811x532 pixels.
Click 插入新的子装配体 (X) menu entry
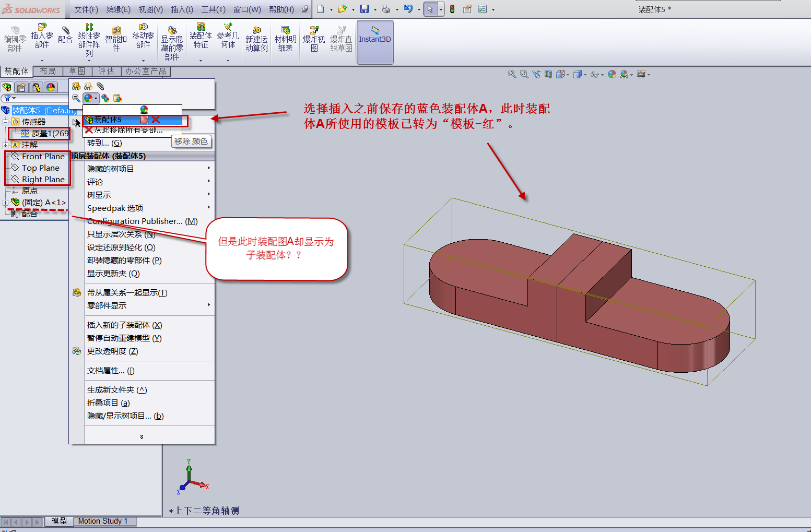coord(125,325)
